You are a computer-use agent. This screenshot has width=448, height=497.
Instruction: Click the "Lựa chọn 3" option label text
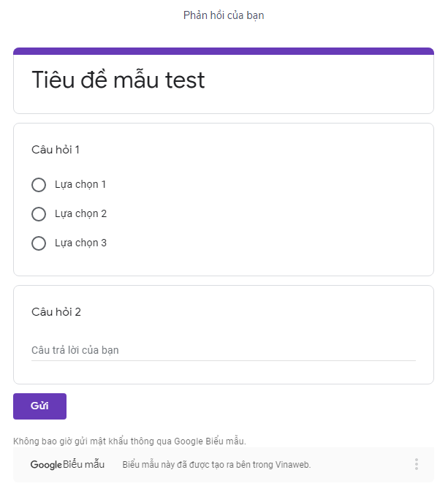point(80,243)
